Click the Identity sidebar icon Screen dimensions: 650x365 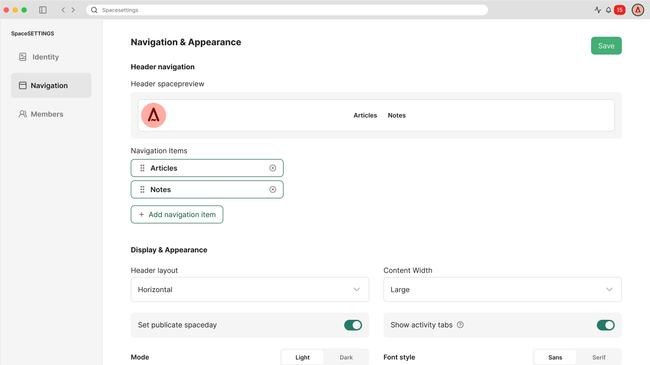pyautogui.click(x=23, y=57)
